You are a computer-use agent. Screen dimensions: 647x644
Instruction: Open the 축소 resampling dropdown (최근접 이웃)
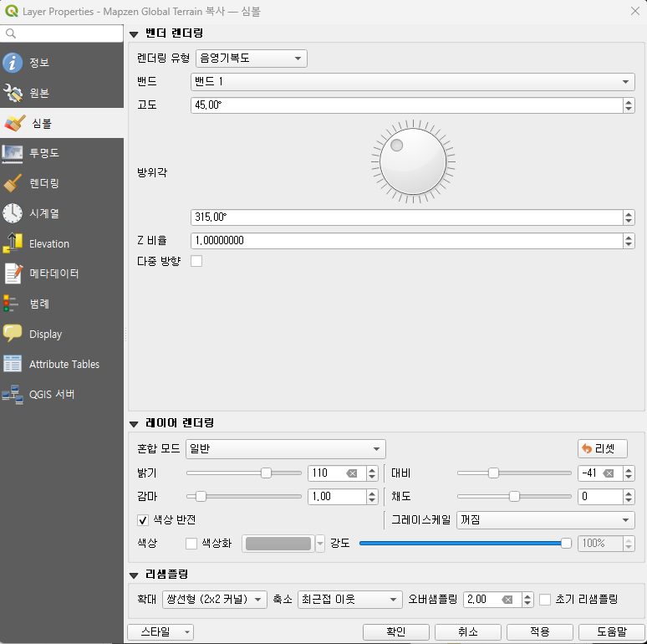pos(350,600)
